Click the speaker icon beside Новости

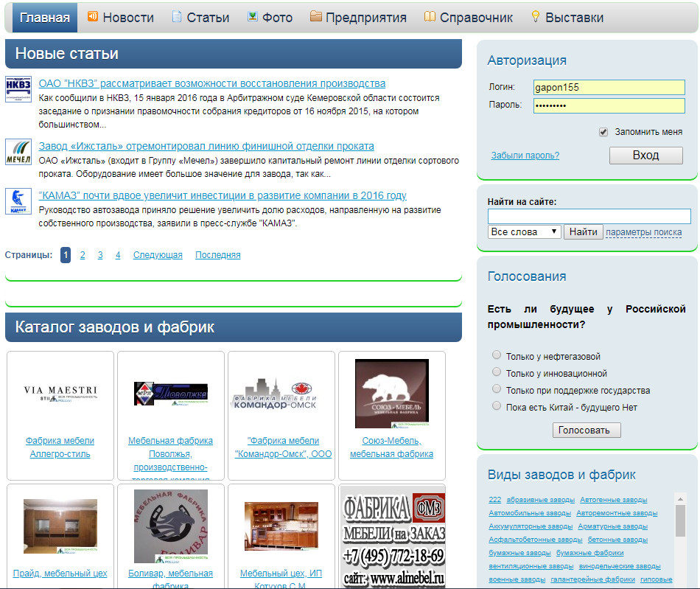92,16
